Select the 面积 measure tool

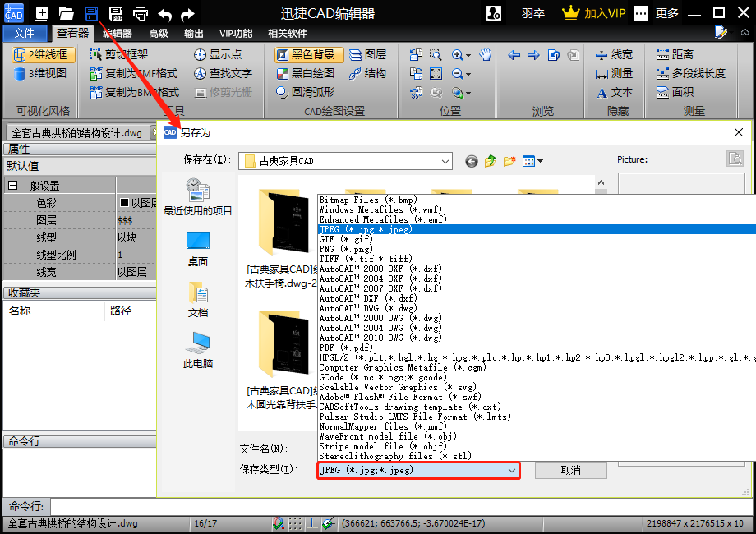pyautogui.click(x=675, y=92)
